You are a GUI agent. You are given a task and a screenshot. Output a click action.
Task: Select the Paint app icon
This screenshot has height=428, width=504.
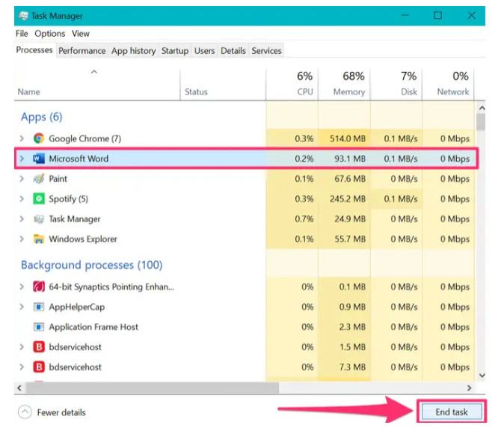tap(39, 179)
